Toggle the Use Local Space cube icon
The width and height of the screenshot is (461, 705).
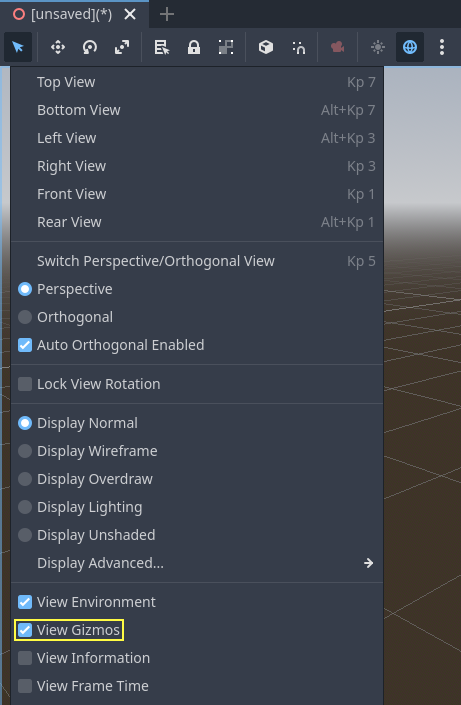(266, 47)
